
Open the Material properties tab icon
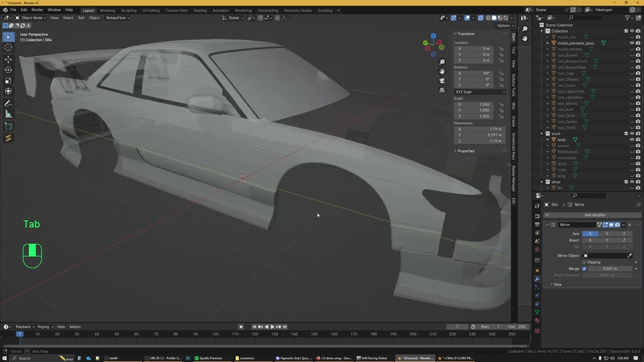pyautogui.click(x=537, y=320)
